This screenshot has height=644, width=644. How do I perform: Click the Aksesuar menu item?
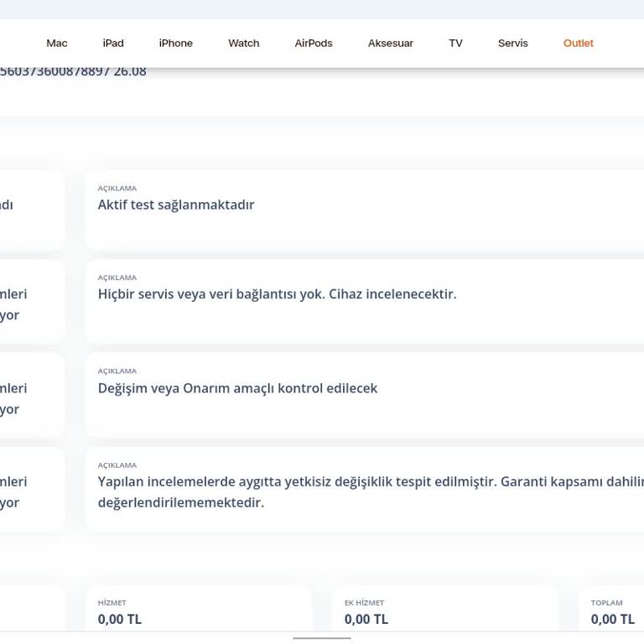click(x=391, y=44)
